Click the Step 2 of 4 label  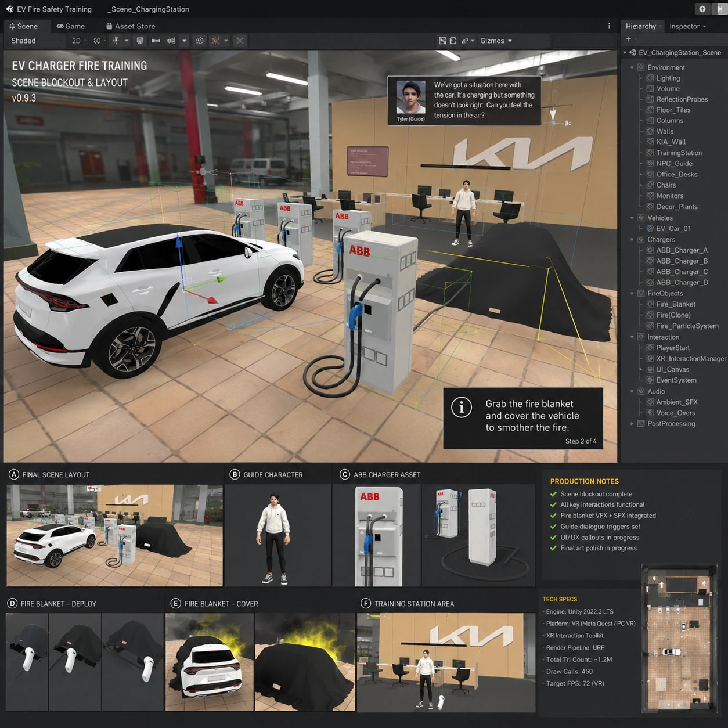tap(581, 441)
